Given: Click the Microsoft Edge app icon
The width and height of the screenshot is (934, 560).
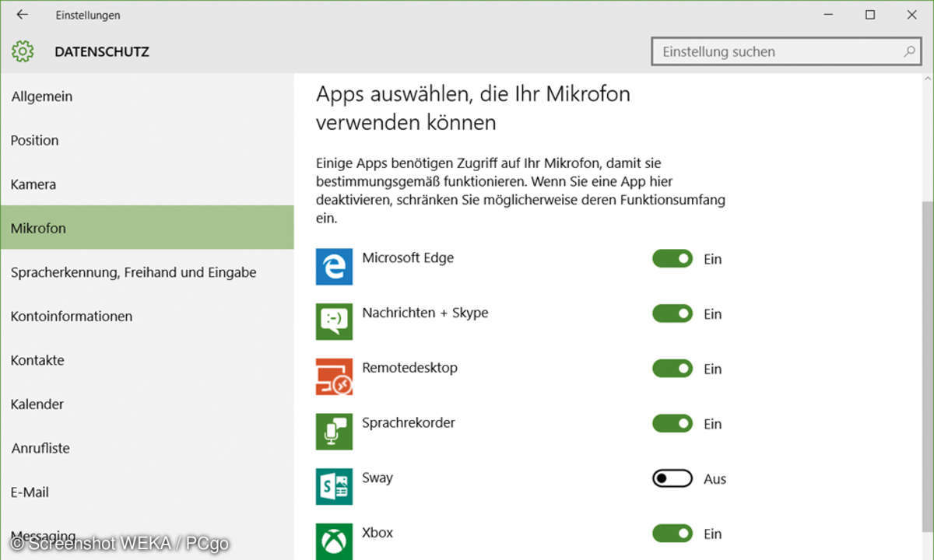Looking at the screenshot, I should [x=334, y=267].
